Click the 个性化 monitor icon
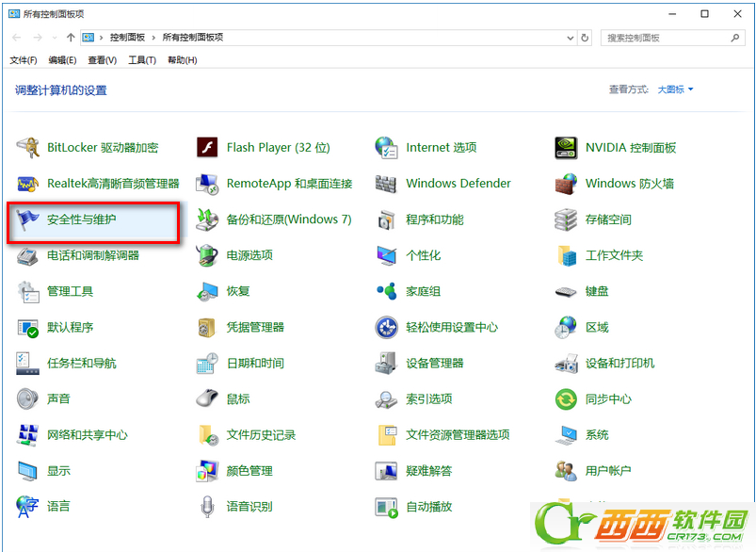The image size is (756, 552). click(387, 255)
